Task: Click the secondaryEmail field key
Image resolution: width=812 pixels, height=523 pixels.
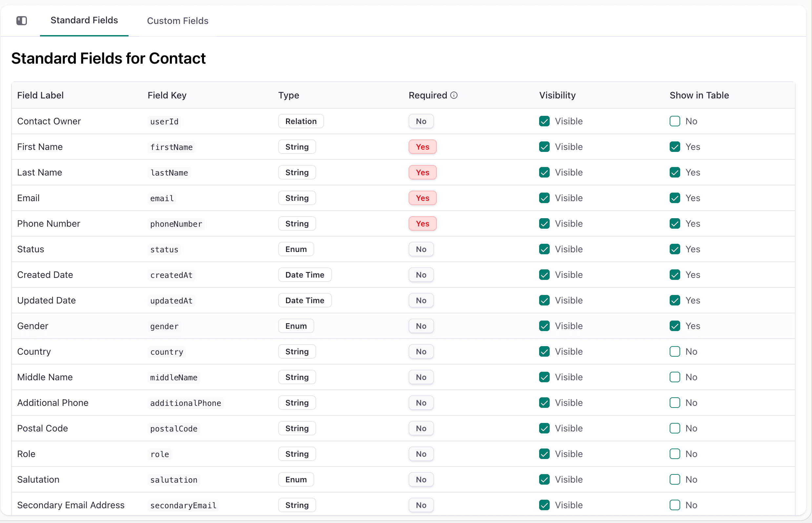Action: tap(183, 505)
